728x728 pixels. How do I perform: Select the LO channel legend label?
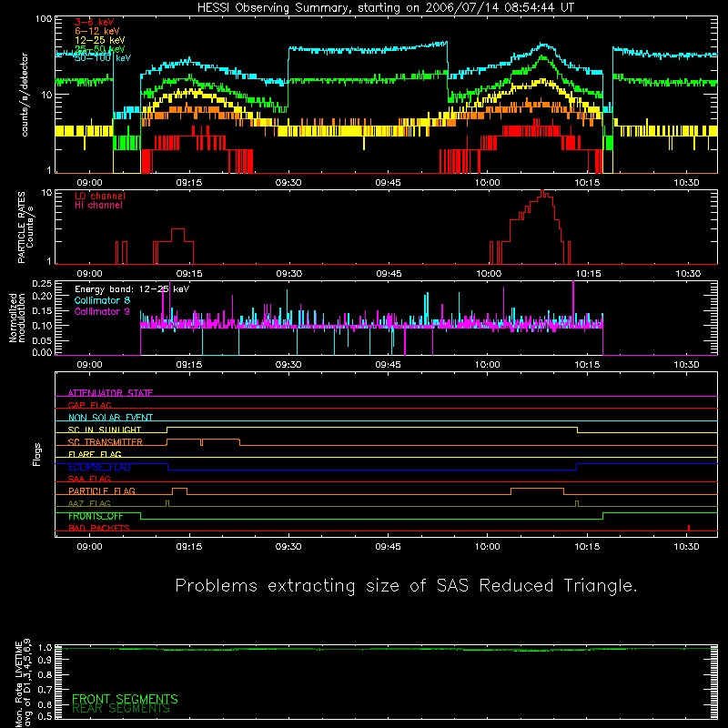100,196
